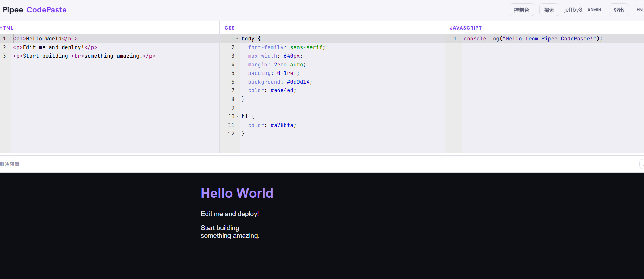Screen dimensions: 644x279
Task: Click the background: #0d0d14 value
Action: pos(298,82)
